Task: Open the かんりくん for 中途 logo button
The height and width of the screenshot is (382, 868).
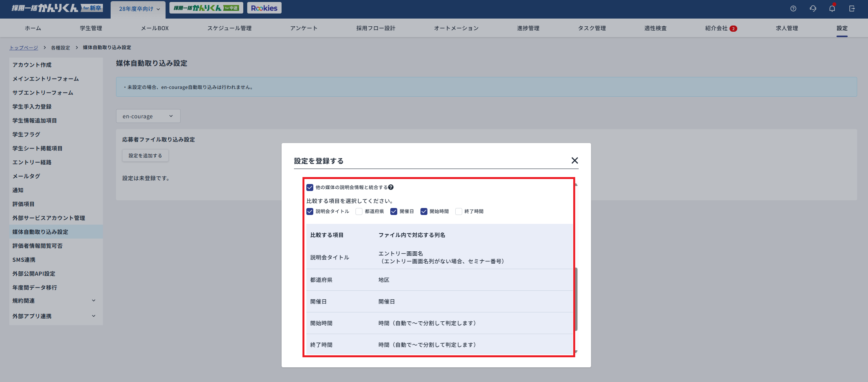Action: 206,8
